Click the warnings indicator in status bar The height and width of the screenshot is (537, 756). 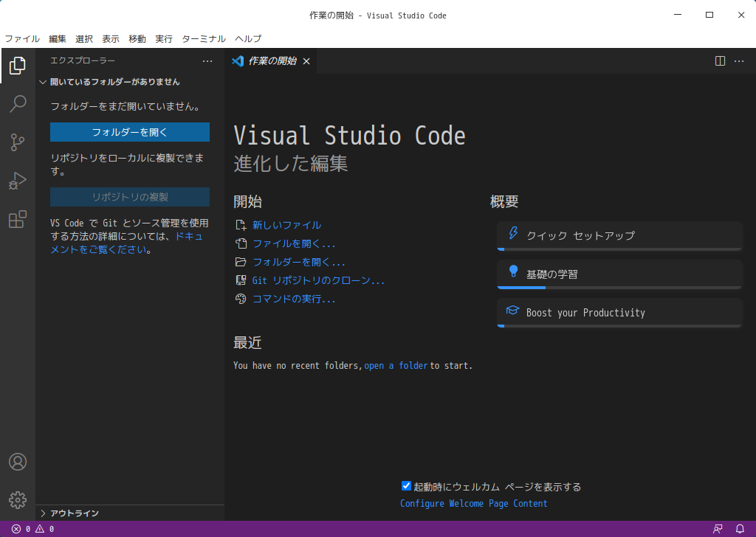click(x=44, y=529)
